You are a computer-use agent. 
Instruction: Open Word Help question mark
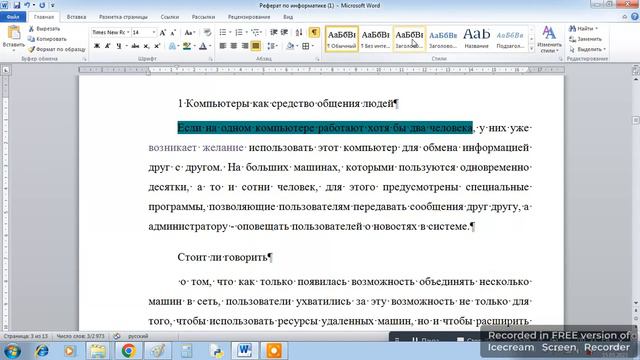click(x=635, y=17)
